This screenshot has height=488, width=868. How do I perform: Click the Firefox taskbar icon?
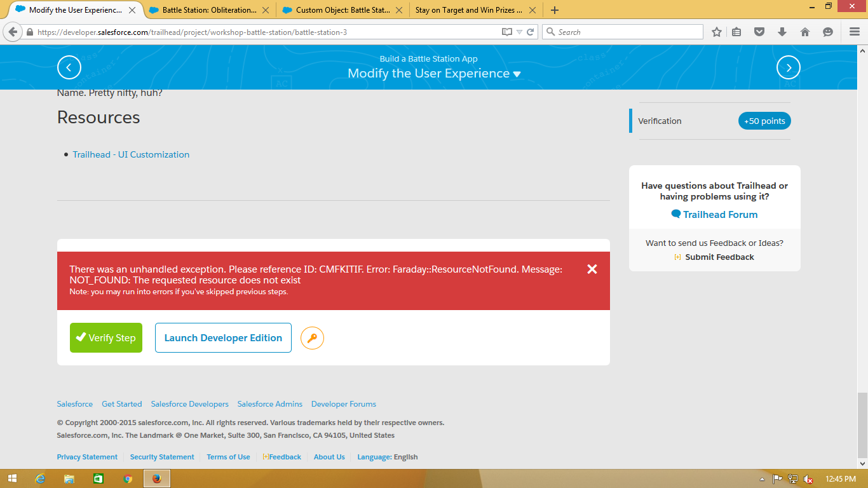coord(157,478)
